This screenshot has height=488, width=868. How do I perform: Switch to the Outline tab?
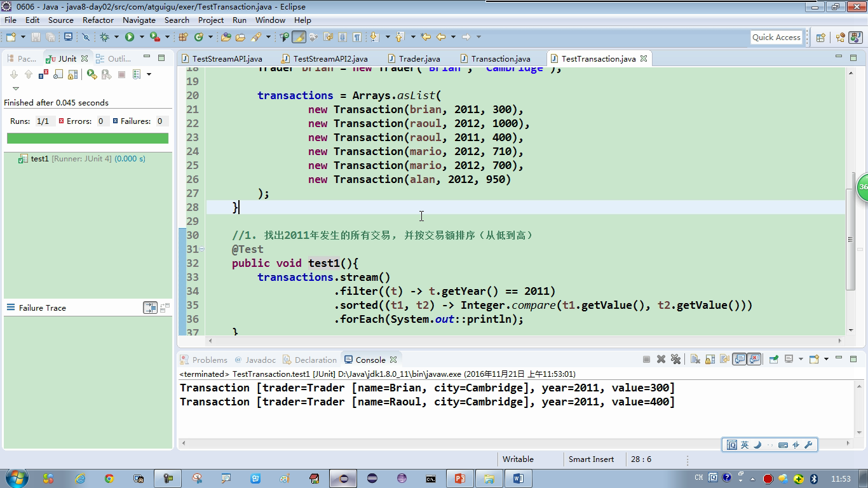(113, 58)
